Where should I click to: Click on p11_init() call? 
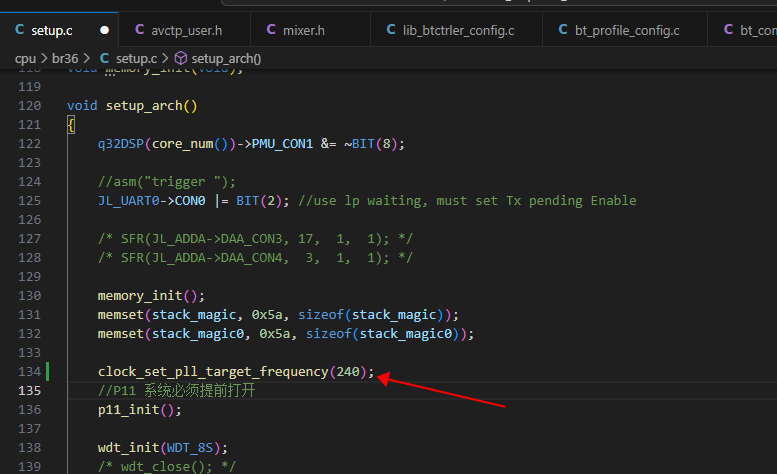coord(139,410)
